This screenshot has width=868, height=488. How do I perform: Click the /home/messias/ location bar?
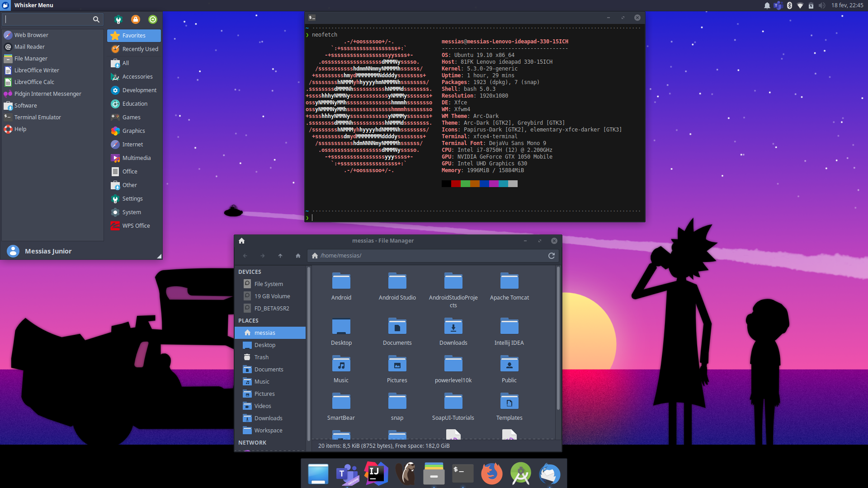click(x=433, y=256)
